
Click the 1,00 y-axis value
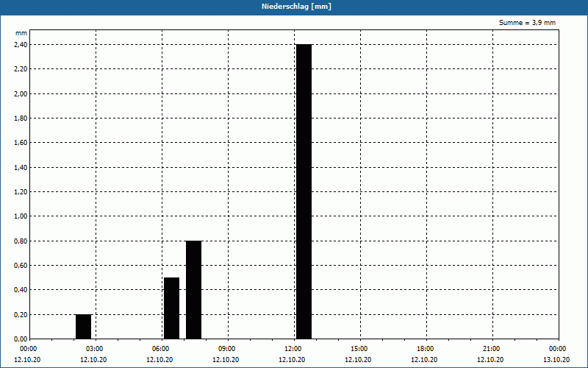21,216
